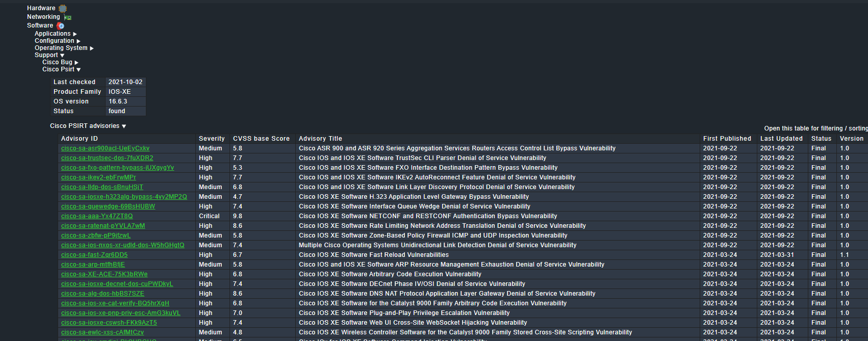Follow the cisco-sa-quewedge-69BsHUBW link

(x=108, y=206)
